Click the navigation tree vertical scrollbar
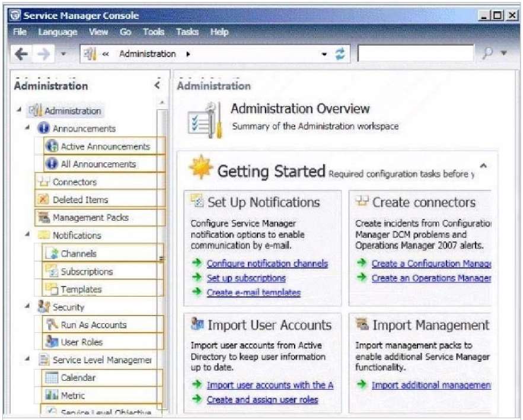523x420 pixels. click(162, 259)
